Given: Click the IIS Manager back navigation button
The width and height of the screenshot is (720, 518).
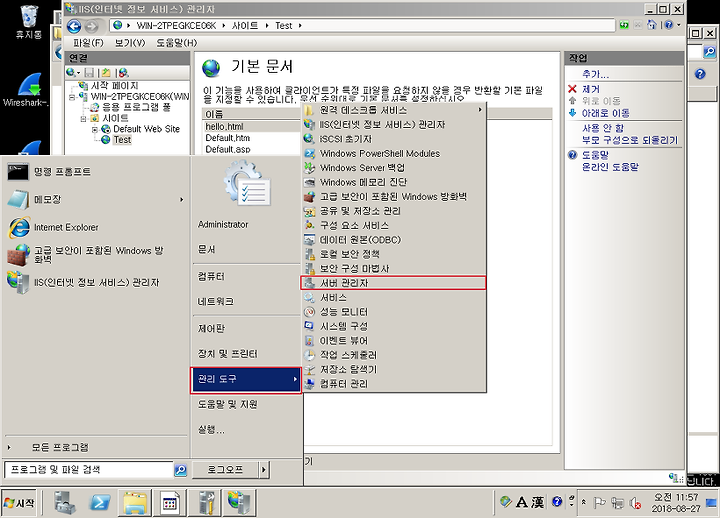Looking at the screenshot, I should click(74, 26).
